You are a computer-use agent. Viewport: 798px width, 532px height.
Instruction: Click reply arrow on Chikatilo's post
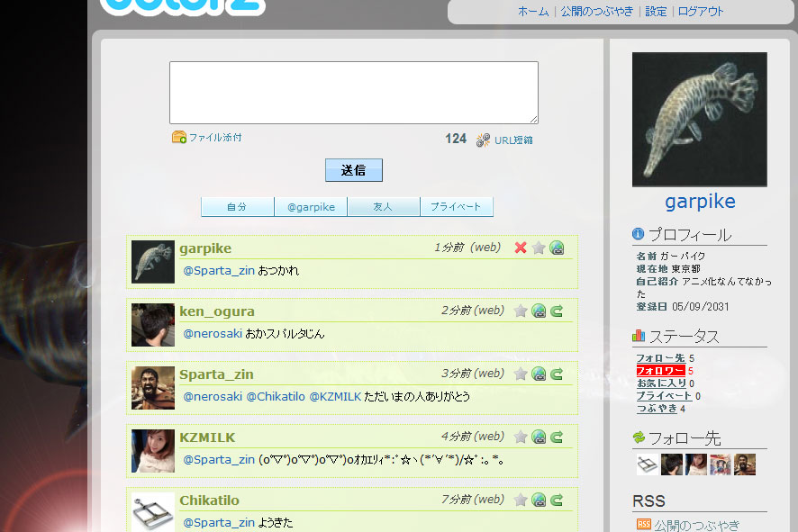click(x=557, y=500)
